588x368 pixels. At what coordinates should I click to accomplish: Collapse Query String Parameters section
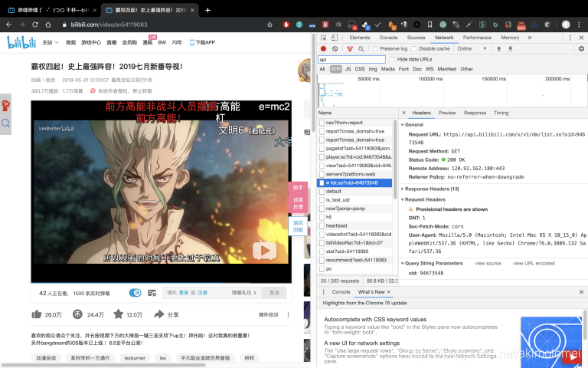coord(403,264)
